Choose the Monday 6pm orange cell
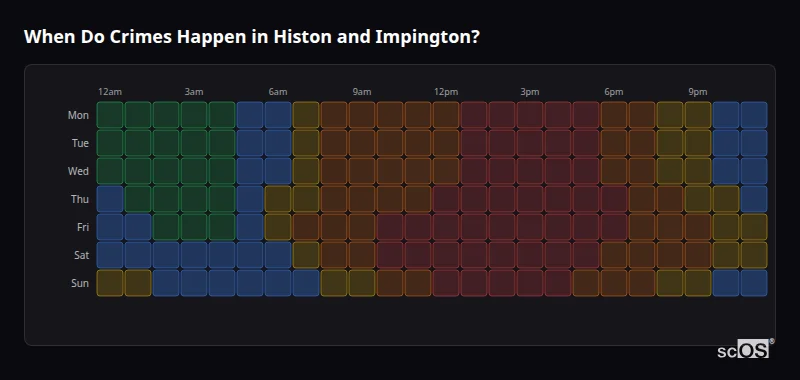The width and height of the screenshot is (800, 380). coord(614,115)
